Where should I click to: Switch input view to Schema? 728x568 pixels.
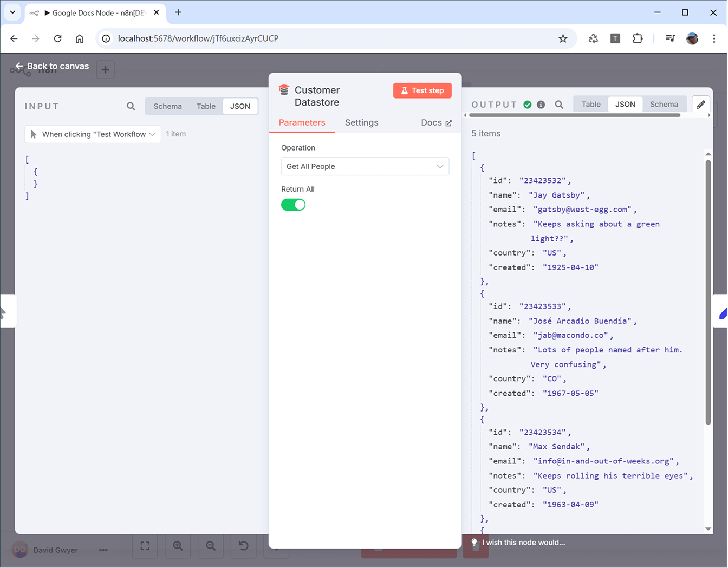click(167, 106)
